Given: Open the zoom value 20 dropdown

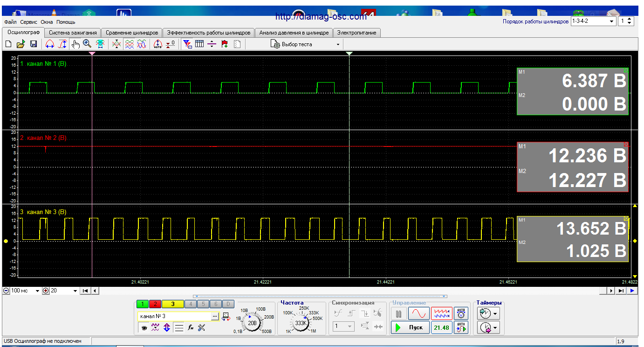Looking at the screenshot, I should point(75,291).
